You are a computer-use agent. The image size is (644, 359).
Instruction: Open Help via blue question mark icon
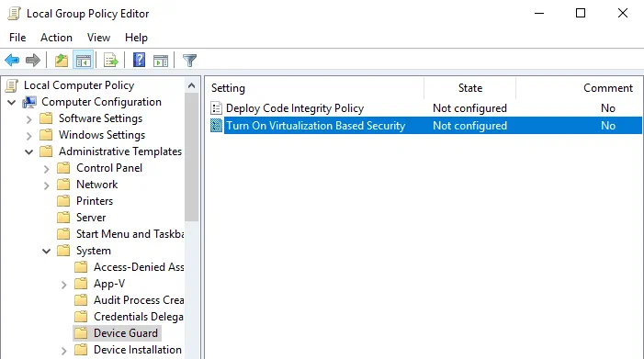click(139, 61)
